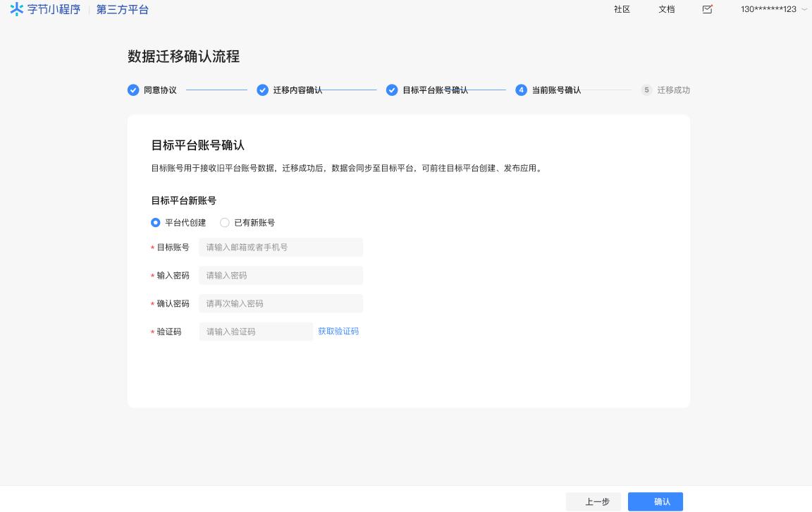Open the 社区 menu item
812x512 pixels.
point(622,9)
